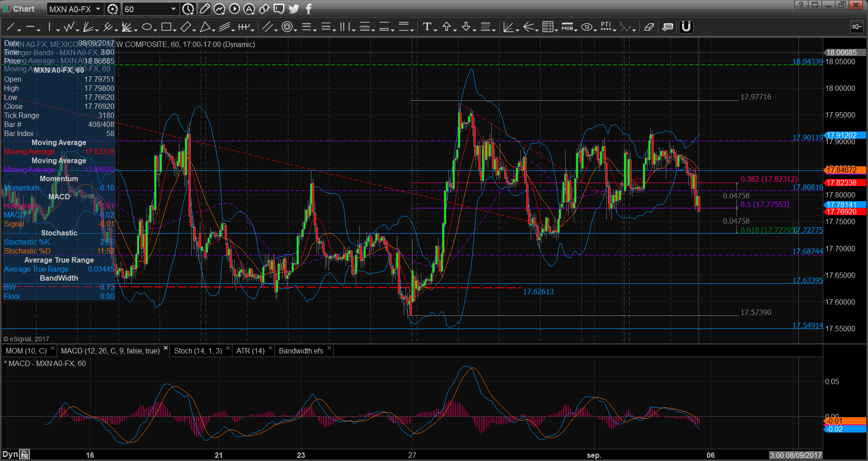Close the ATR (14) study tab

(271, 348)
